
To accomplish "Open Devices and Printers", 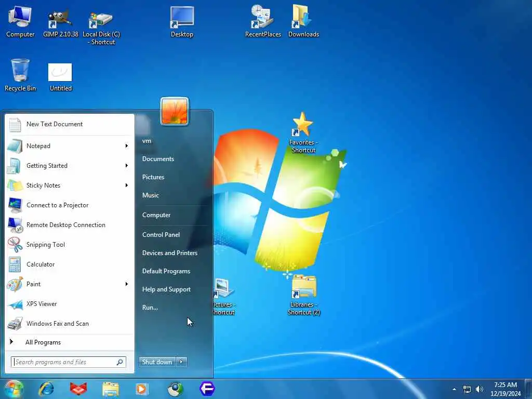I will [x=170, y=253].
